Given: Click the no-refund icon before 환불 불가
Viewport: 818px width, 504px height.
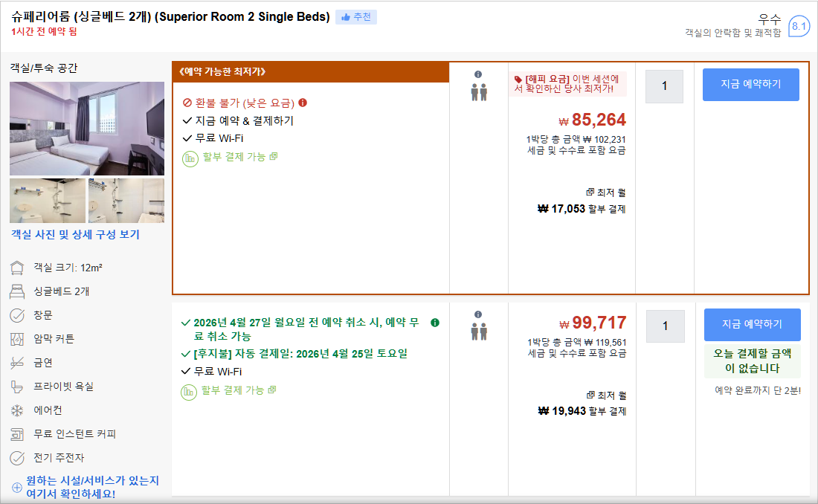Looking at the screenshot, I should click(187, 103).
